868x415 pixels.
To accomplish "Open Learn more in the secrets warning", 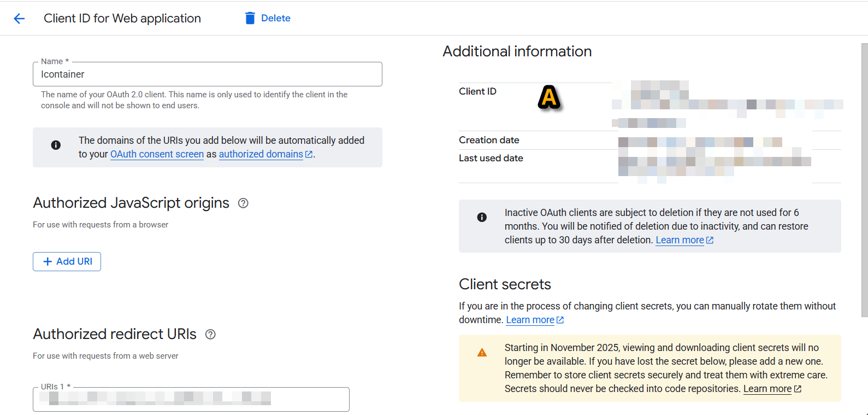I will click(x=767, y=389).
